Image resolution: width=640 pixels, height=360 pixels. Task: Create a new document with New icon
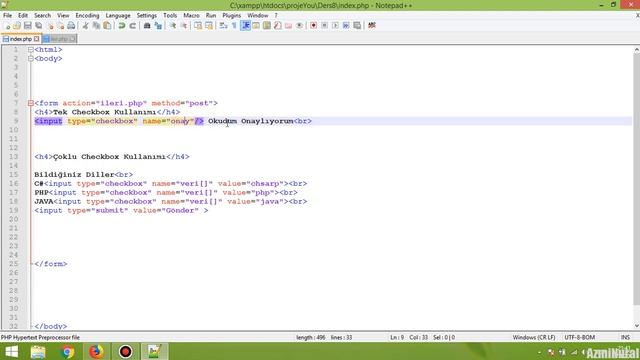click(7, 26)
